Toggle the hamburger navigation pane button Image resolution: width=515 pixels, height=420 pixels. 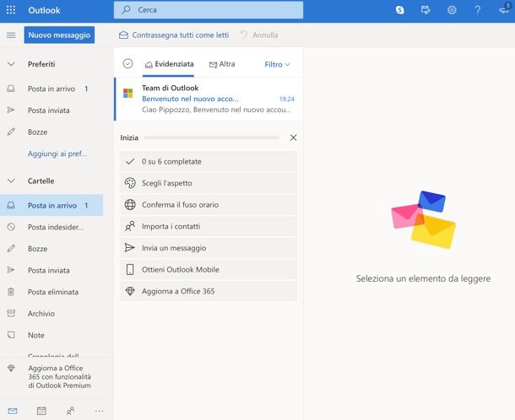coord(11,35)
